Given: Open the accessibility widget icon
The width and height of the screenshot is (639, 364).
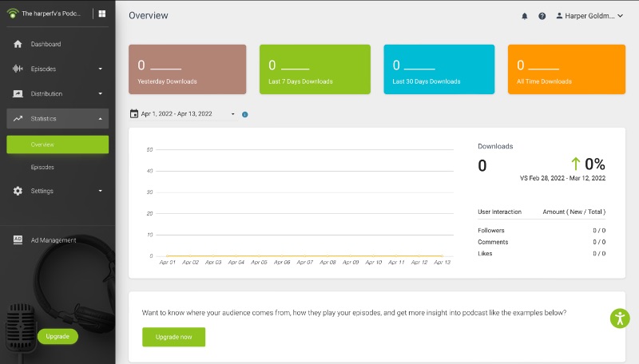Looking at the screenshot, I should pyautogui.click(x=620, y=318).
